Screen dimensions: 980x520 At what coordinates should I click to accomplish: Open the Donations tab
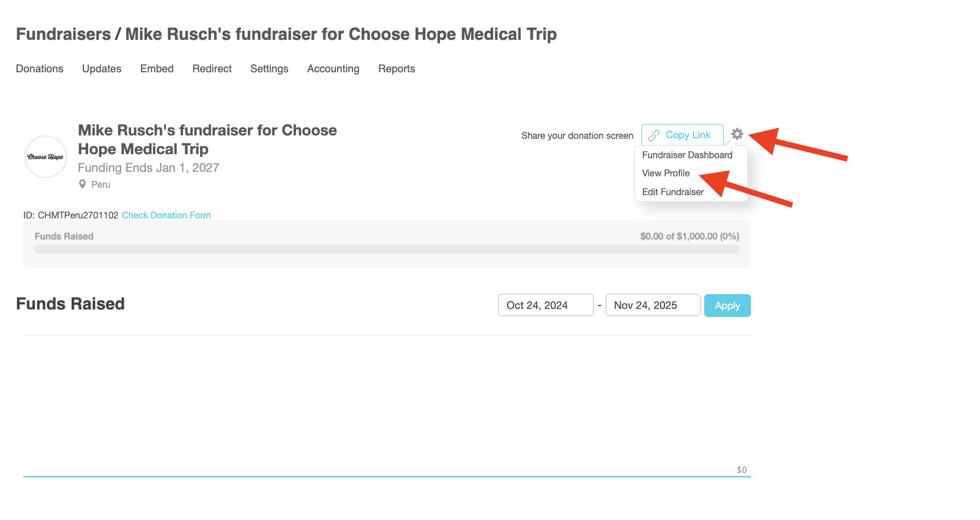(40, 69)
